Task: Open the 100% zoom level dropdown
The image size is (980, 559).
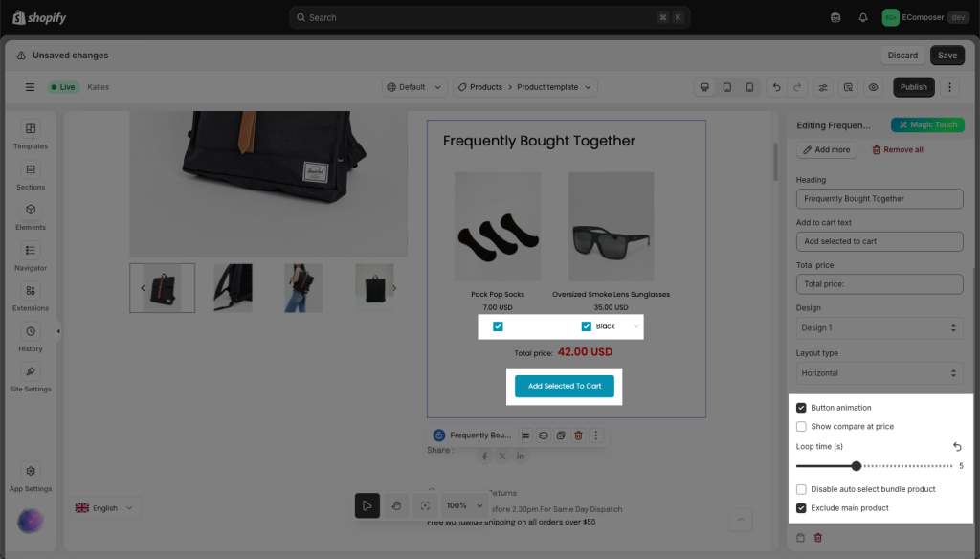Action: [465, 505]
